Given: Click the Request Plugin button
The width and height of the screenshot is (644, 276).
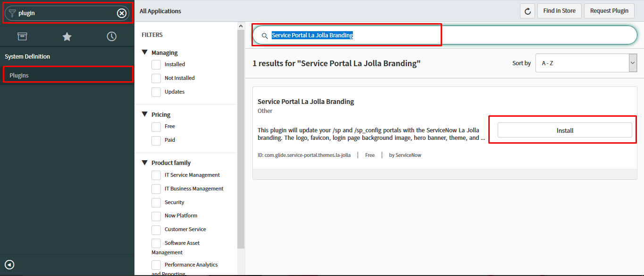Looking at the screenshot, I should 609,11.
